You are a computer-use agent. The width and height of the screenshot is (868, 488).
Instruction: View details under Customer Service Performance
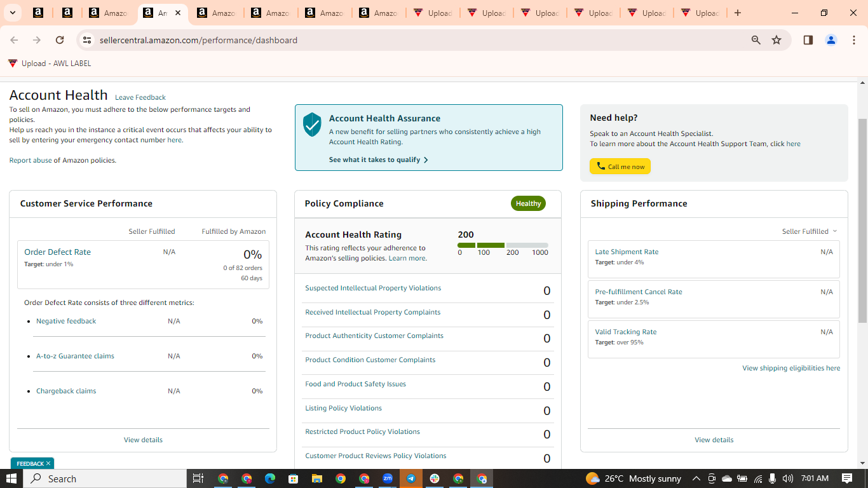(x=143, y=440)
